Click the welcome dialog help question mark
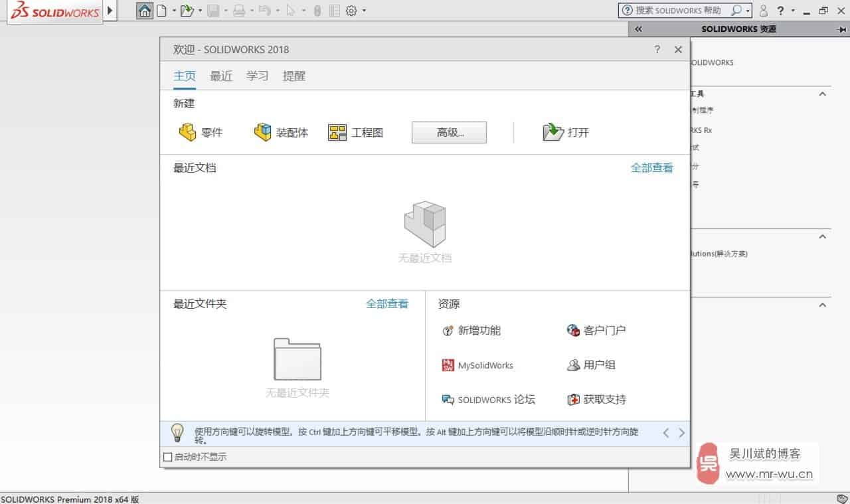850x504 pixels. (657, 49)
